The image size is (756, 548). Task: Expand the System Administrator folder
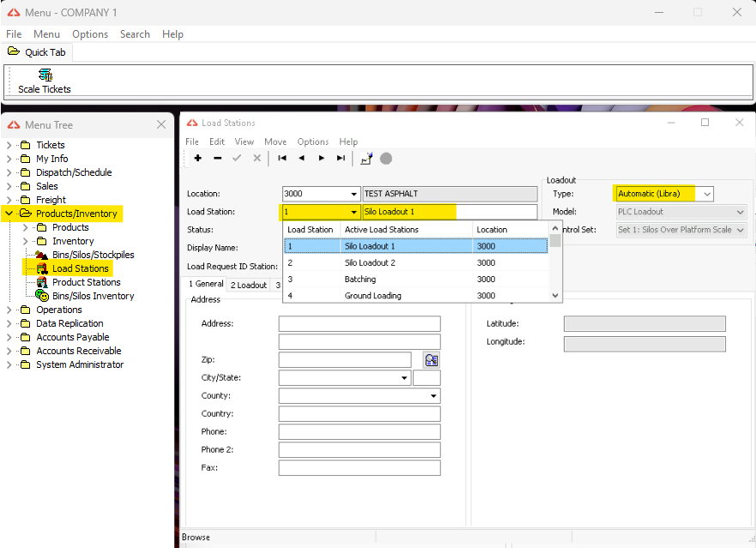tap(9, 364)
